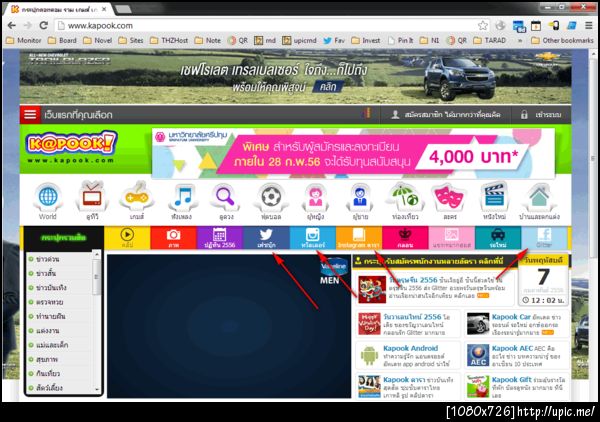
Task: Click the Fav Twitter bookmark
Action: coord(334,40)
